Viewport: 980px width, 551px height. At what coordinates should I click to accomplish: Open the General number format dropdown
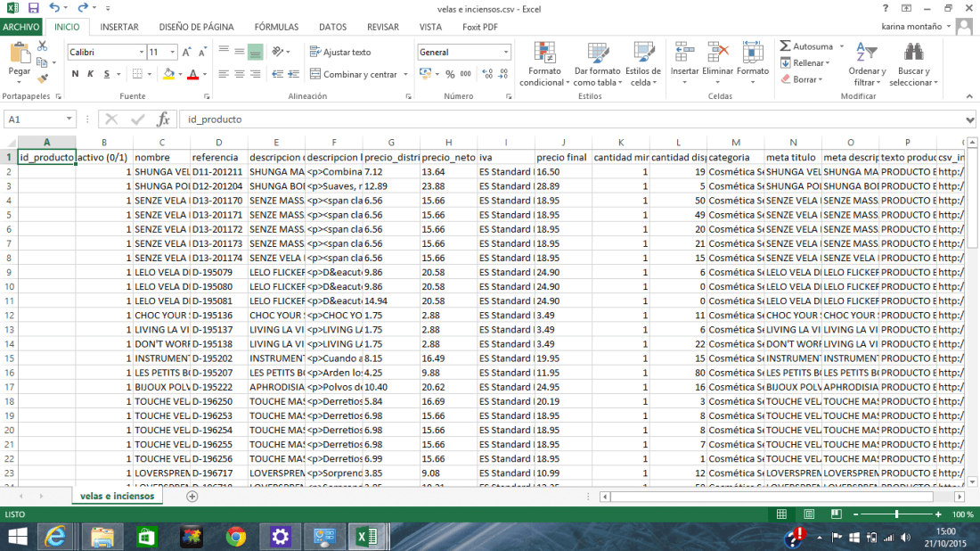506,53
